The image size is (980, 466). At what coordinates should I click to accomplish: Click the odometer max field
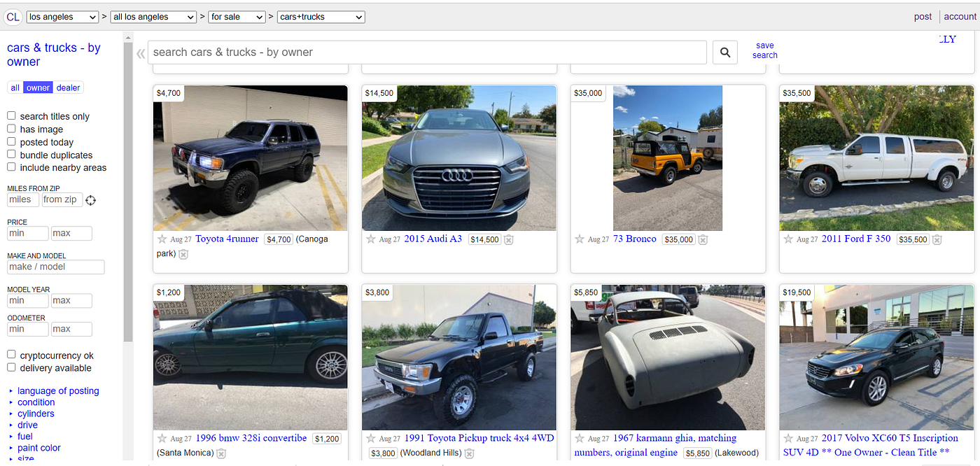71,329
